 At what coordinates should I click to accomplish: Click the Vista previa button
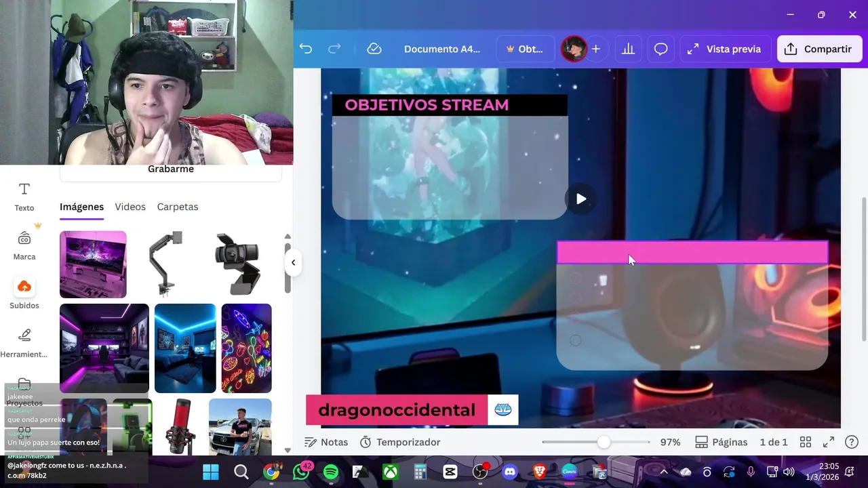click(x=726, y=49)
